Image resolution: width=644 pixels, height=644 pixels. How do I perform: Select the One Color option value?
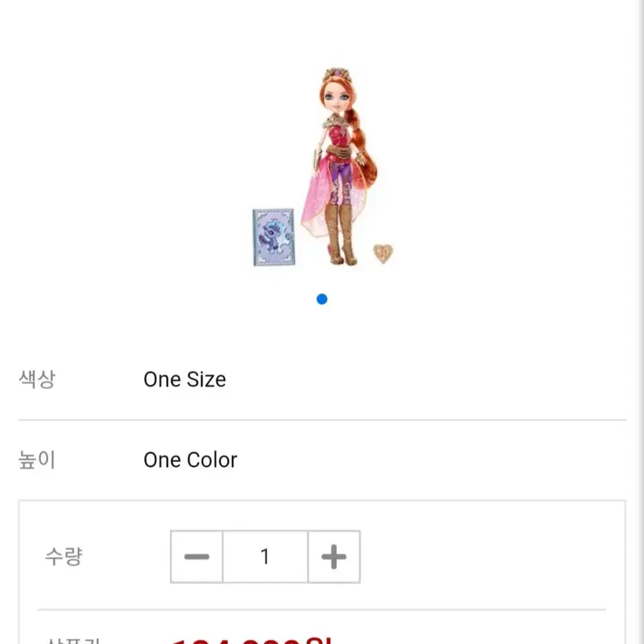coord(190,460)
